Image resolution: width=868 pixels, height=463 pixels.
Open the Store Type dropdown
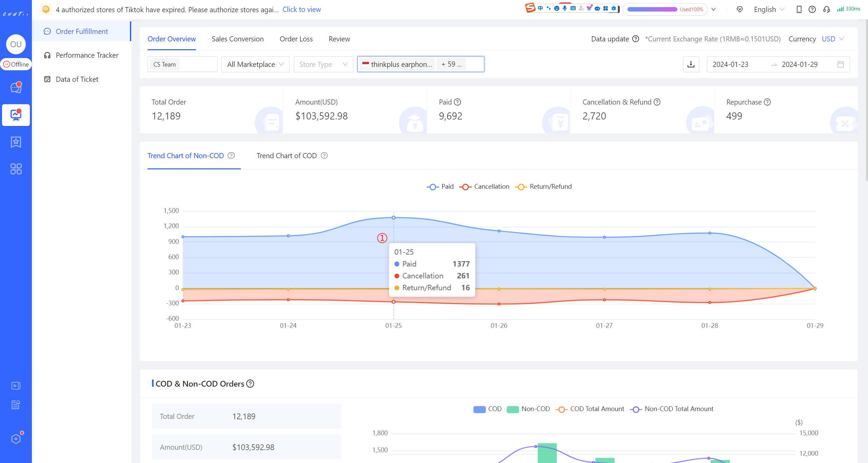[323, 64]
